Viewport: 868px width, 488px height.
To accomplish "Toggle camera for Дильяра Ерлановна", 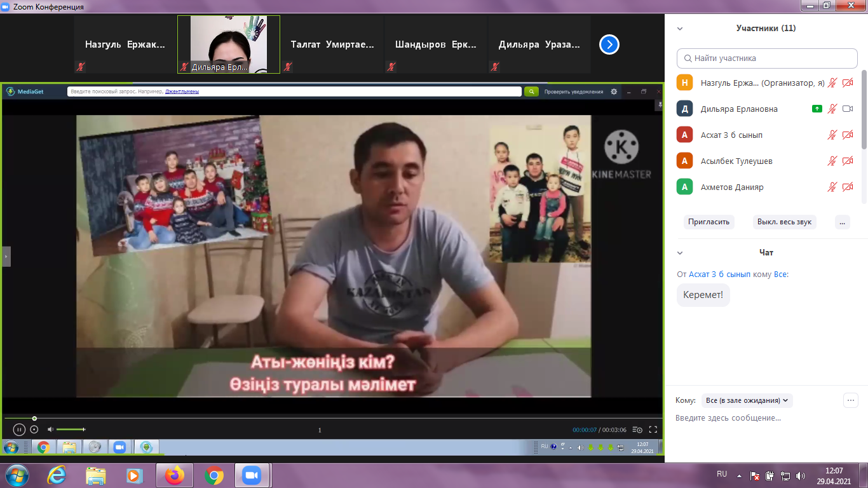I will 848,109.
